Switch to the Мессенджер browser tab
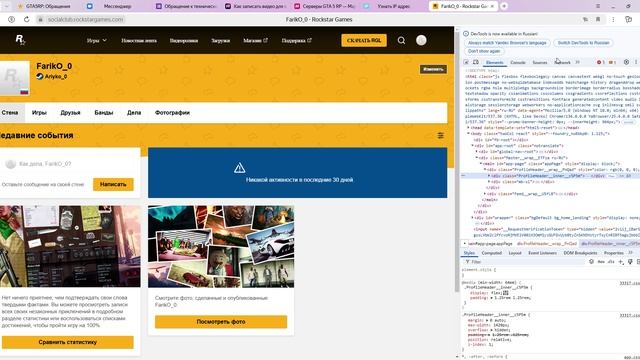Screen dimensions: 640x360 (117, 6)
